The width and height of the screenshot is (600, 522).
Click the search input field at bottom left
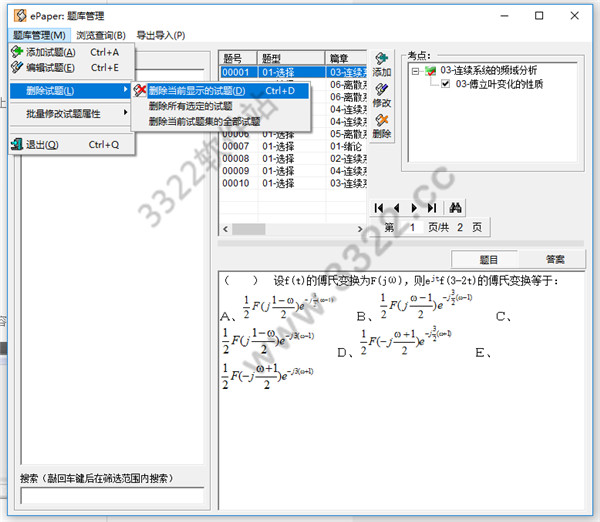pyautogui.click(x=112, y=496)
